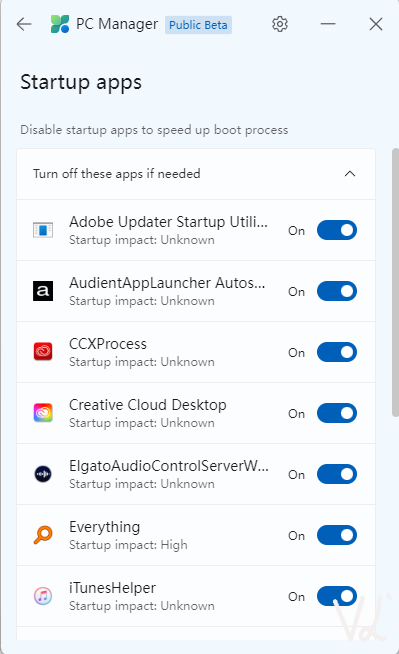Minimize the PC Manager window
Viewport: 399px width, 654px height.
[328, 24]
